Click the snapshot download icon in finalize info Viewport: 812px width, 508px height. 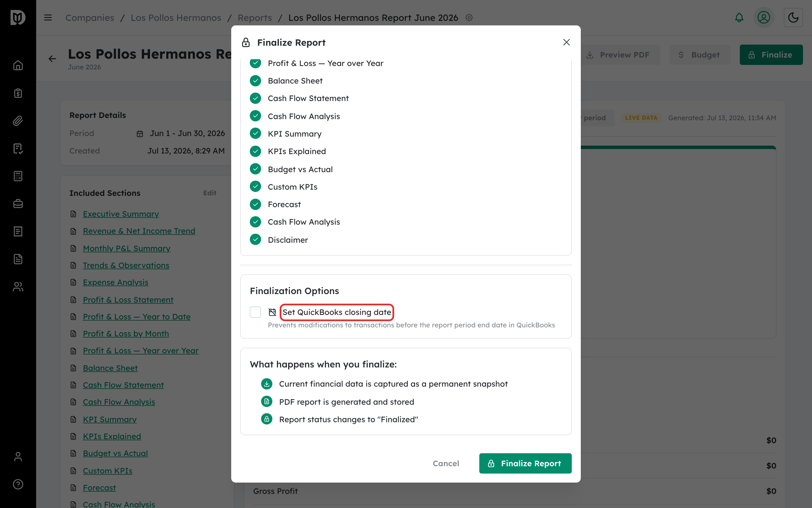[x=266, y=384]
